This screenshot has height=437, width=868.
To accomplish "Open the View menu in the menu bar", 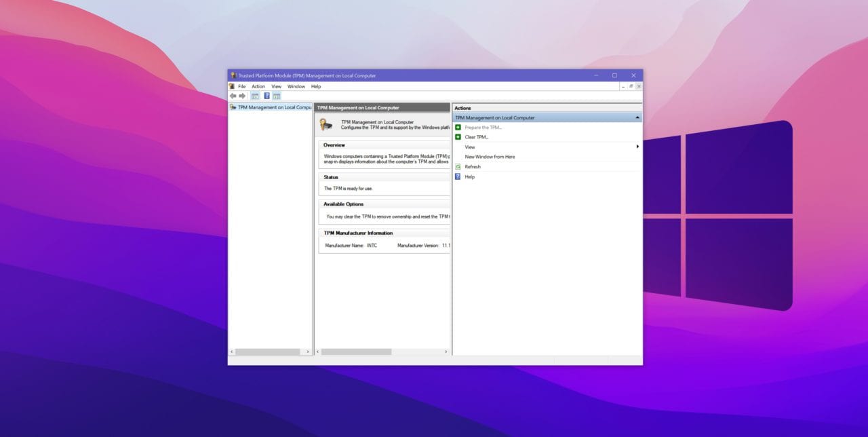I will [276, 86].
